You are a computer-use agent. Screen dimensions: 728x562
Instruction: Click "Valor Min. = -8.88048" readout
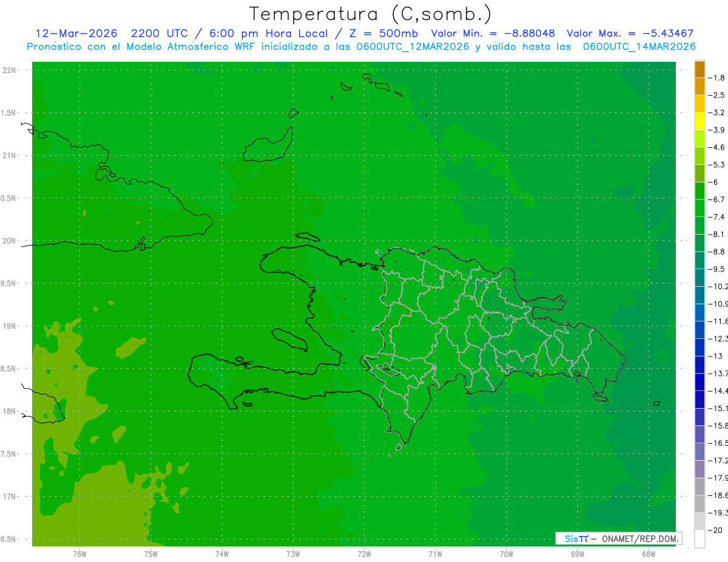pos(493,33)
